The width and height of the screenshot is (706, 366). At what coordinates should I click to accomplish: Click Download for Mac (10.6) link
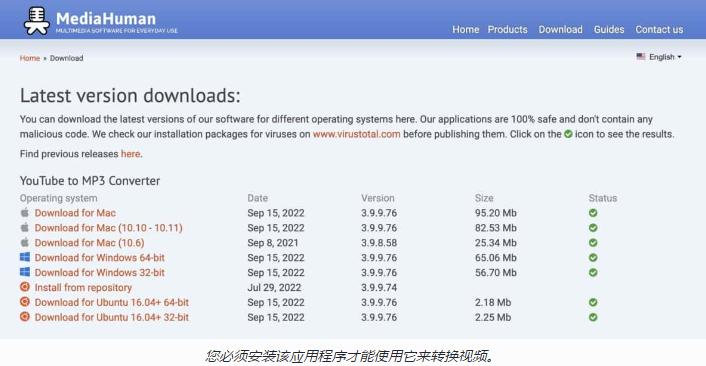click(x=90, y=243)
